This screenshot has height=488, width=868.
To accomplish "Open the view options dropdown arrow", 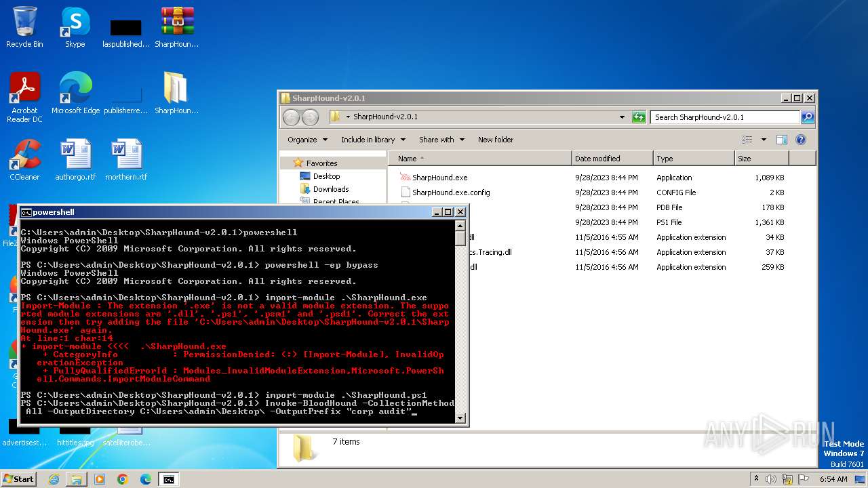I will [764, 140].
